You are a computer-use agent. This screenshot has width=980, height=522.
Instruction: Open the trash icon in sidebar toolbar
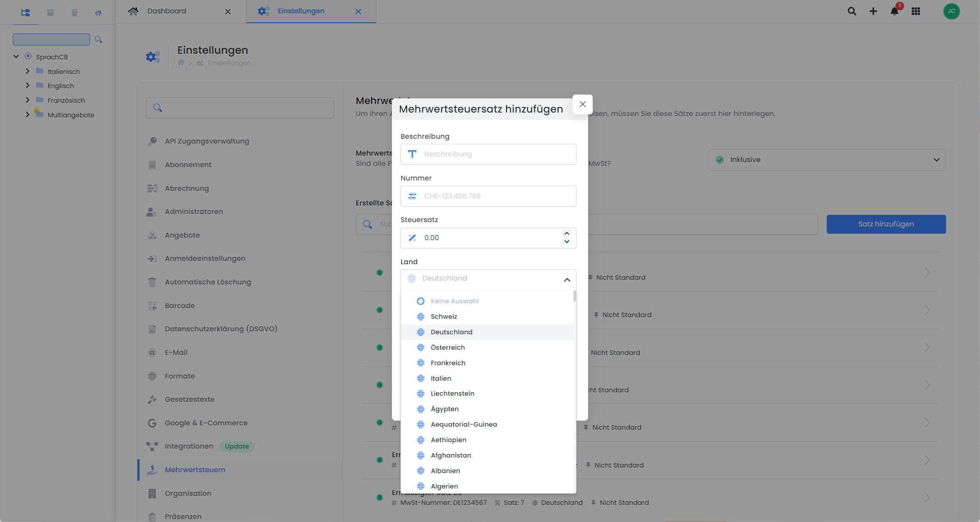(x=74, y=12)
